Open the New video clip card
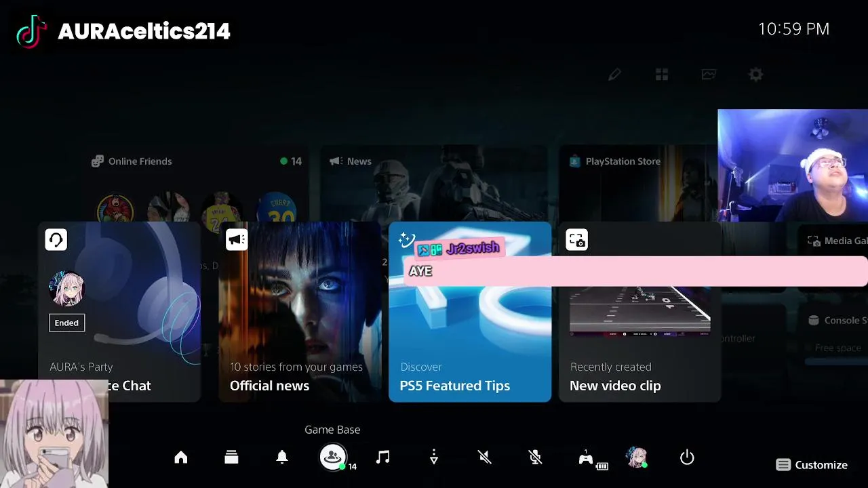The height and width of the screenshot is (488, 868). click(639, 312)
